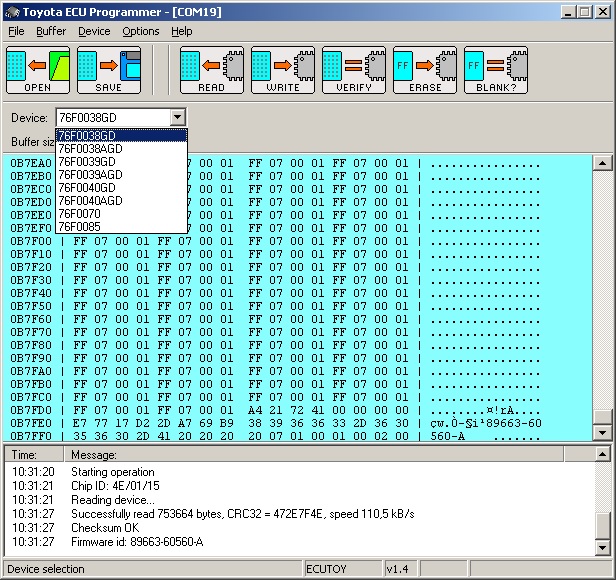Click the Blank check icon
The height and width of the screenshot is (580, 616).
pyautogui.click(x=495, y=69)
